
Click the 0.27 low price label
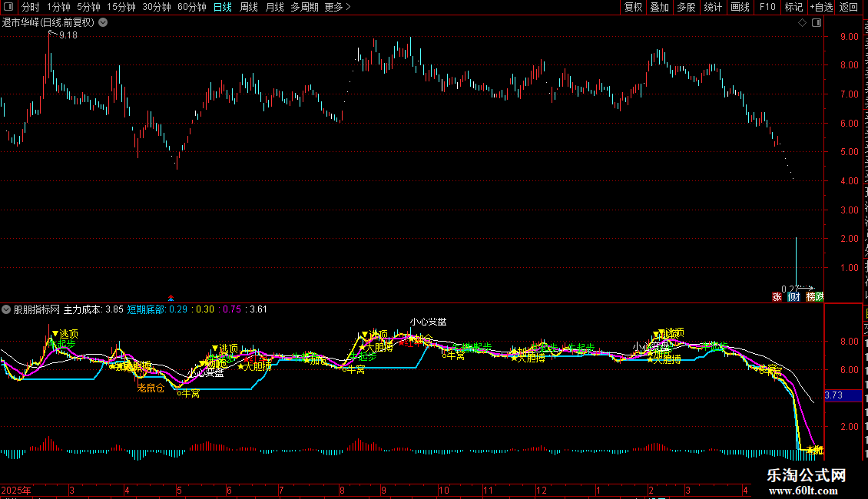(790, 289)
